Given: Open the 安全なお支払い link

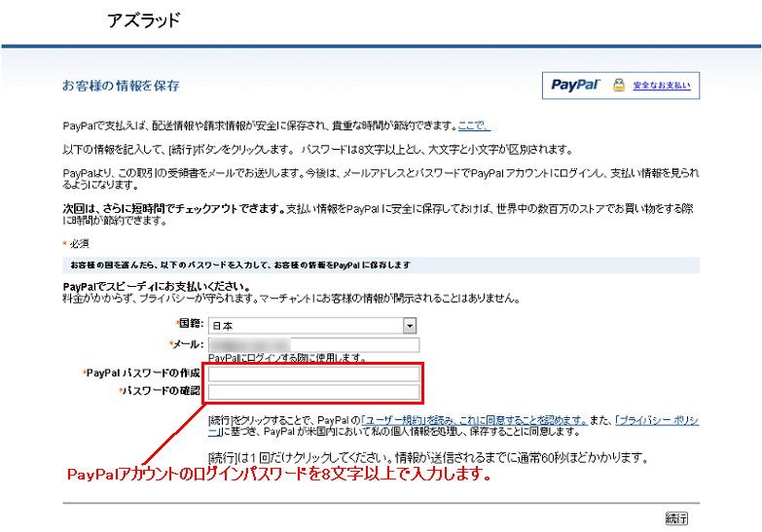Looking at the screenshot, I should tap(662, 86).
